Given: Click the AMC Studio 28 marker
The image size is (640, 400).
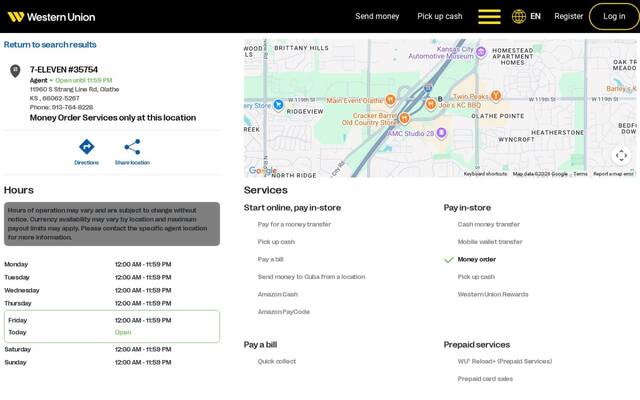Looking at the screenshot, I should pos(441,133).
